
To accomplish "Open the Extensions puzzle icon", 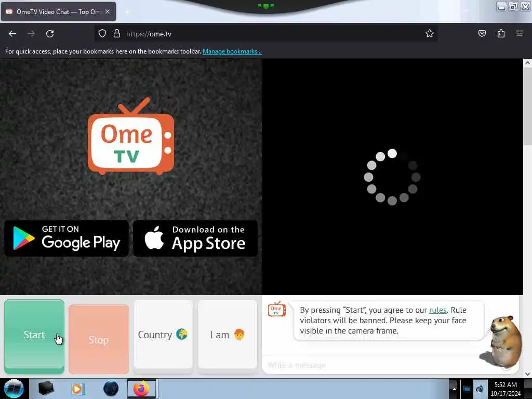I will 501,33.
